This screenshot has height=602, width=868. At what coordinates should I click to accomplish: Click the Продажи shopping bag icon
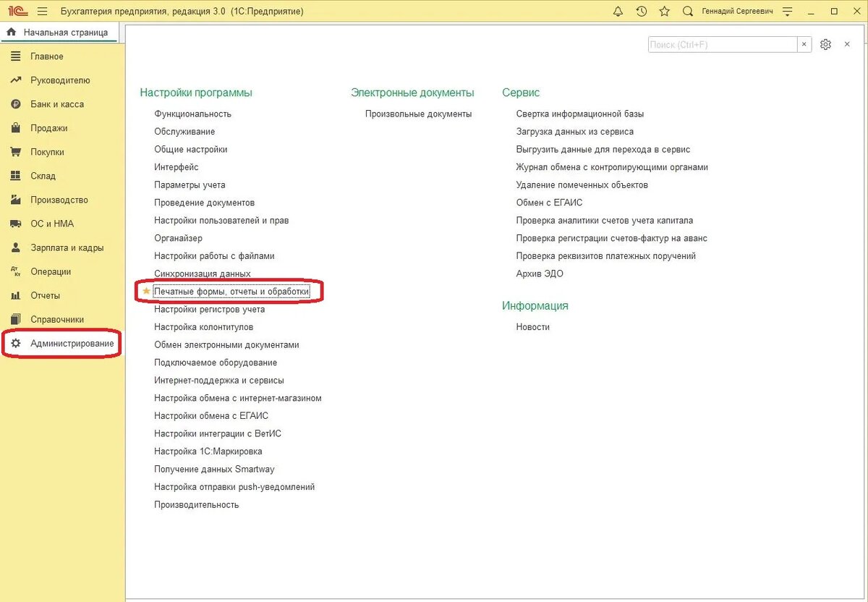[x=15, y=128]
